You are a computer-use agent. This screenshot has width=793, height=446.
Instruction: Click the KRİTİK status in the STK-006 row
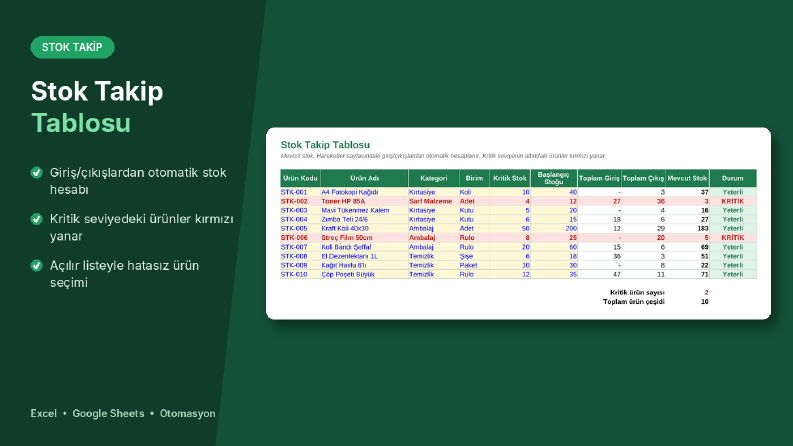point(733,238)
